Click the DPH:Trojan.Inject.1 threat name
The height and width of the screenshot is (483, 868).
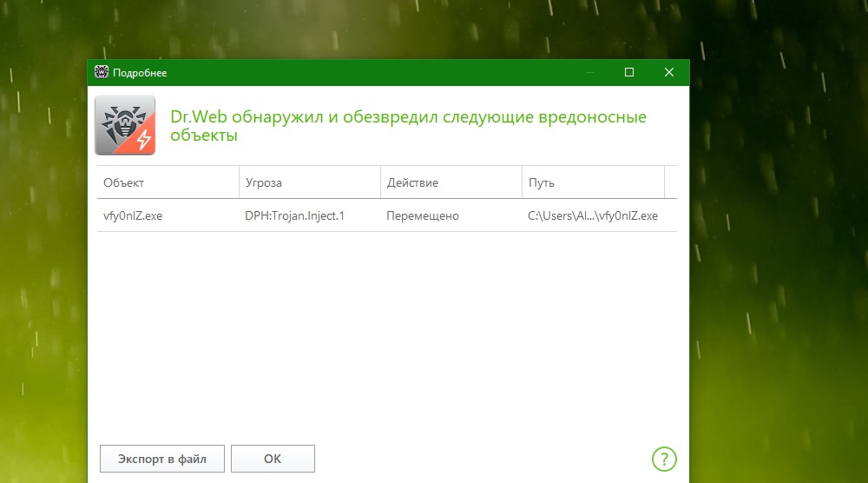coord(294,215)
